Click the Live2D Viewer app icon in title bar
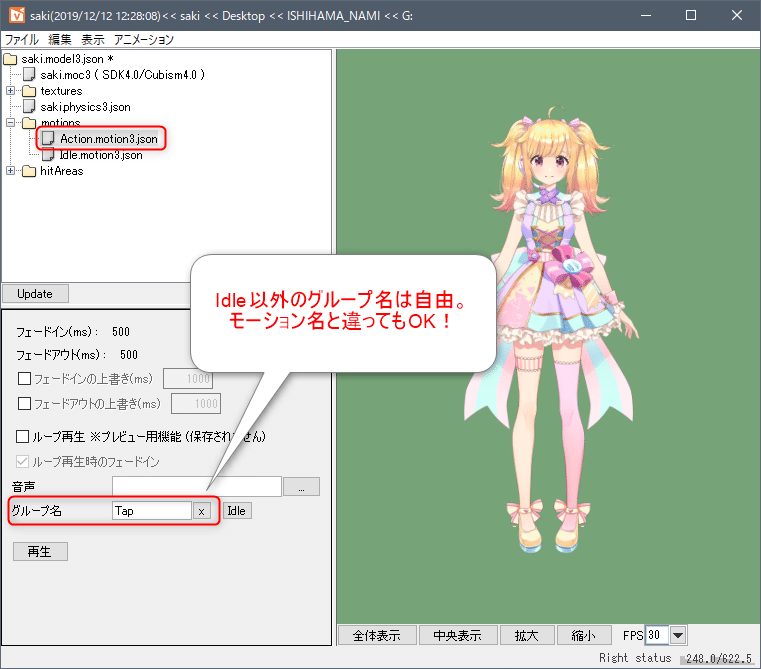This screenshot has width=761, height=669. (17, 15)
